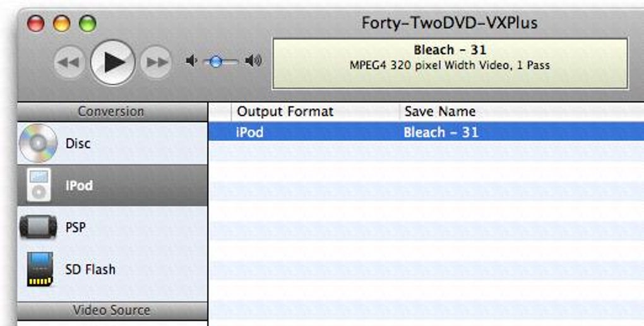Choose the PSP console icon
The image size is (644, 326).
click(x=38, y=227)
